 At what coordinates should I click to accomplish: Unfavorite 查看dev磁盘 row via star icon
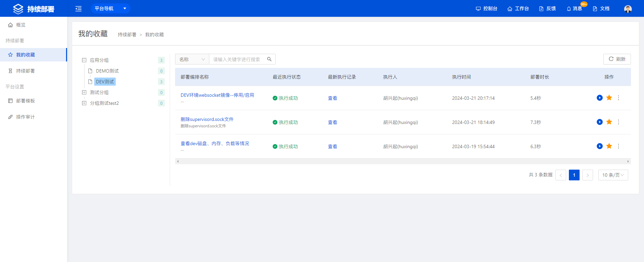(x=609, y=146)
